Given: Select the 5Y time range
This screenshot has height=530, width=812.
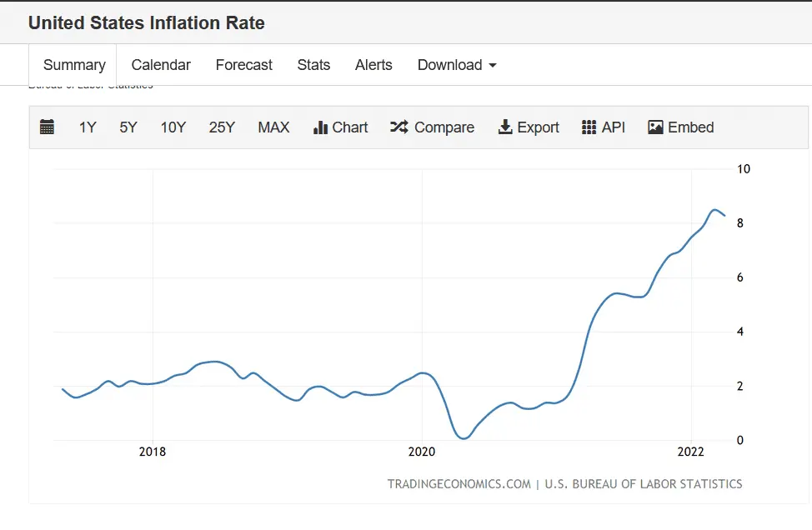Looking at the screenshot, I should (x=128, y=127).
